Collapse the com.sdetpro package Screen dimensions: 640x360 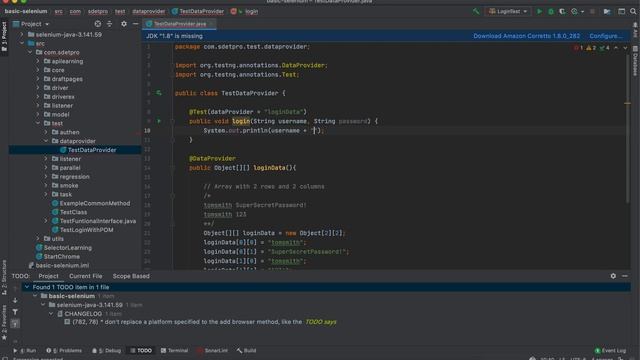coord(30,52)
